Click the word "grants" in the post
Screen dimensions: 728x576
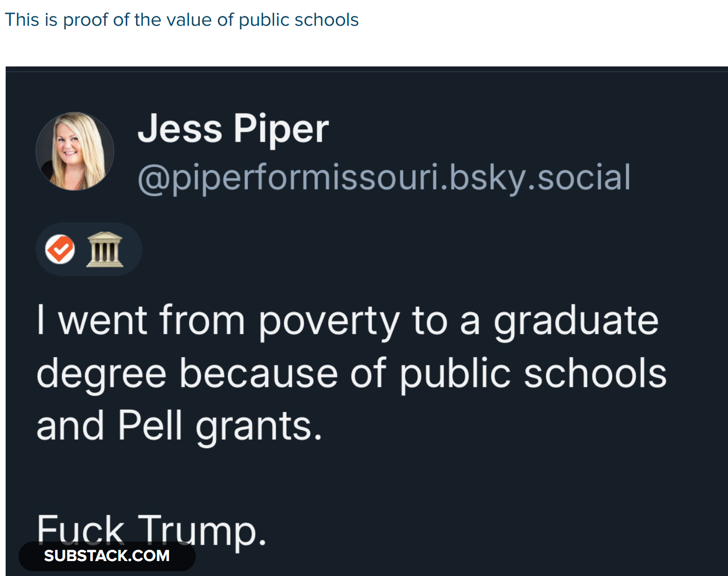[x=259, y=427]
